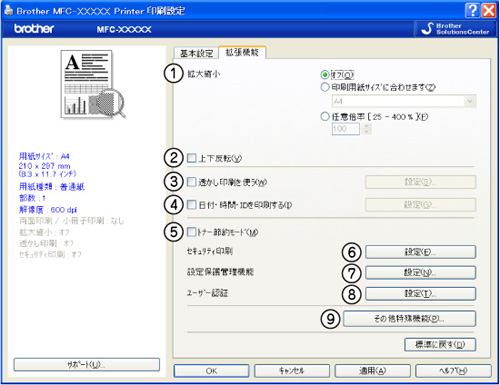Select the 拡張機能 tab
This screenshot has width=500, height=385.
point(242,52)
